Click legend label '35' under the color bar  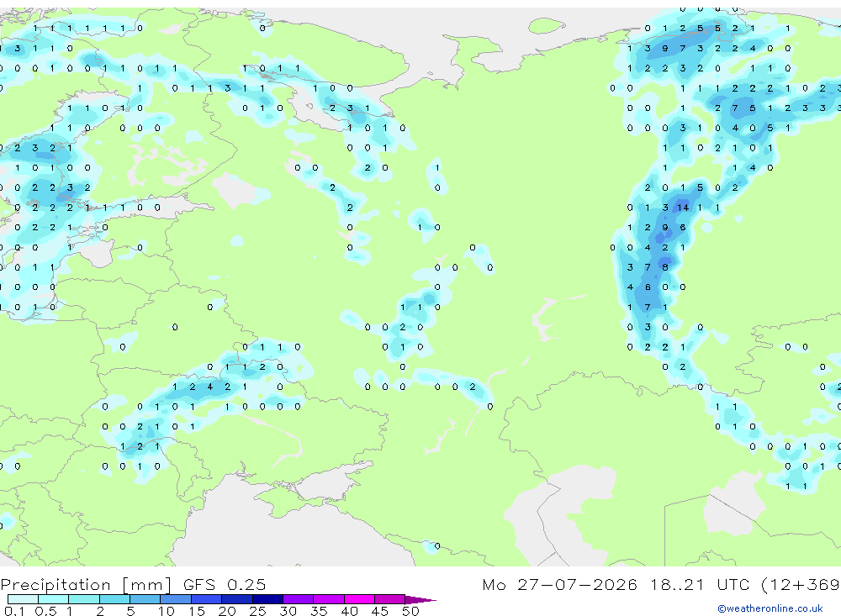pyautogui.click(x=319, y=611)
